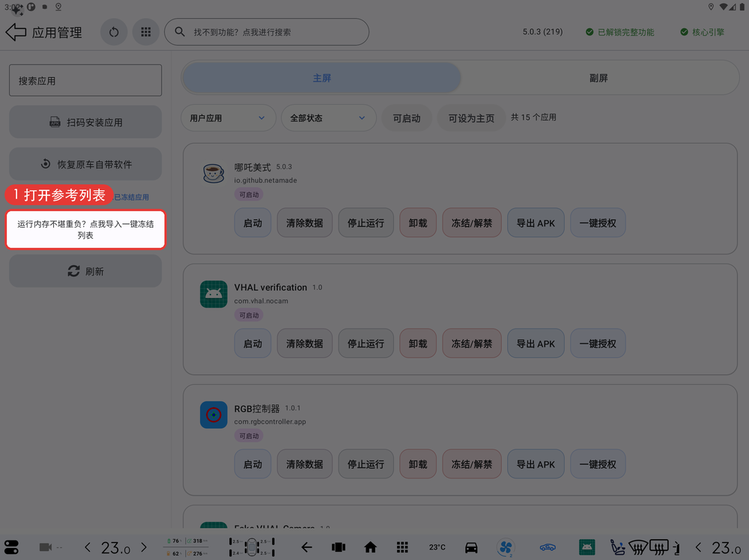749x560 pixels.
Task: Open app drawer grid in bottom bar
Action: click(402, 547)
